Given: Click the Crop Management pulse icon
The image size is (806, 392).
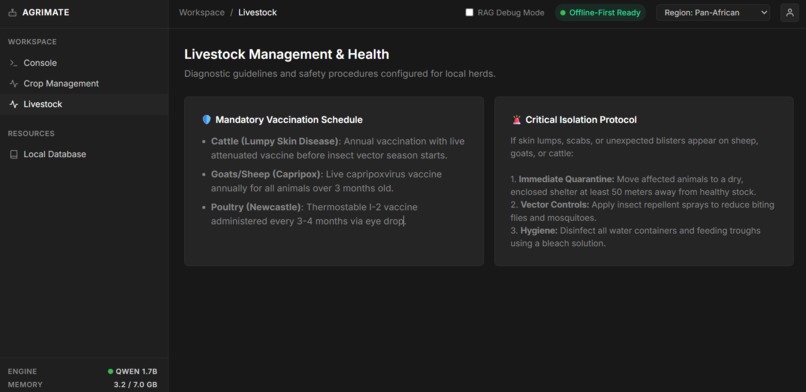Looking at the screenshot, I should click(x=14, y=83).
